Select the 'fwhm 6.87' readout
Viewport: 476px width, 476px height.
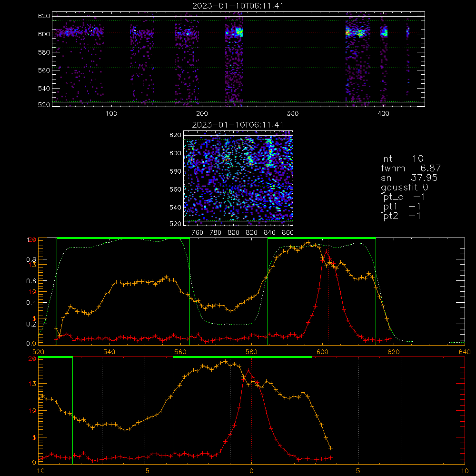click(411, 168)
